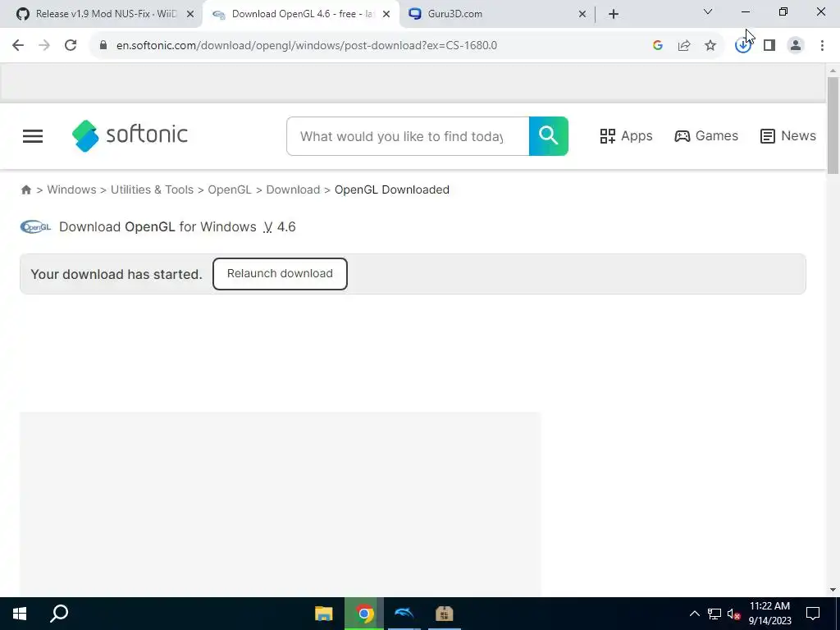Focus the Softonic search field
The width and height of the screenshot is (840, 630).
pyautogui.click(x=408, y=136)
